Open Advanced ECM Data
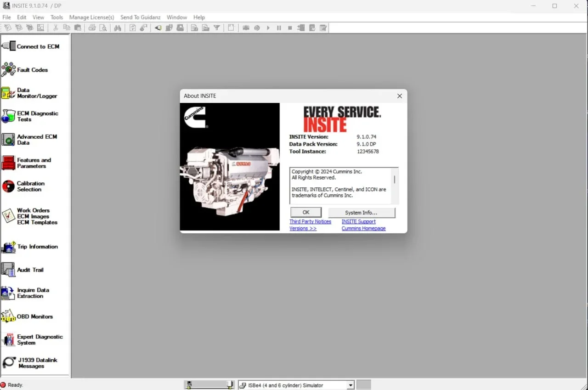 coord(30,140)
